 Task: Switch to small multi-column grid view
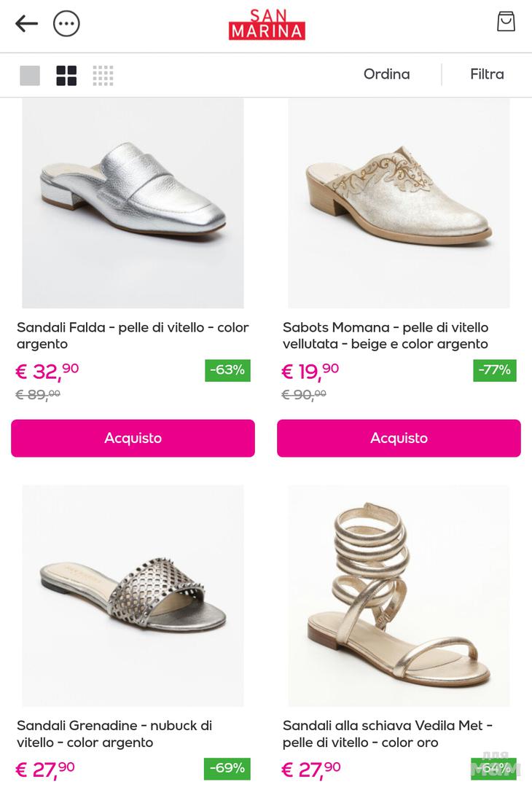point(103,75)
